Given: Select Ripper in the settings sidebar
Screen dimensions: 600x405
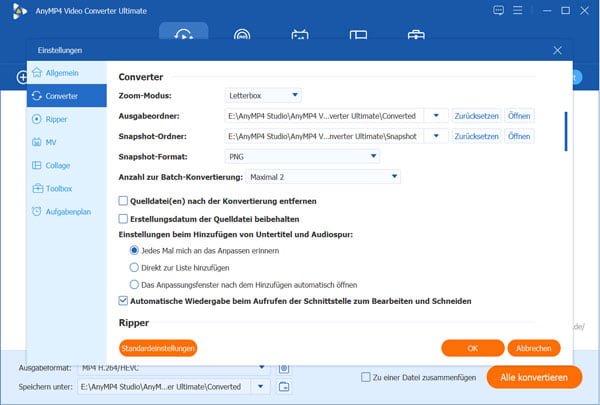Looking at the screenshot, I should click(x=67, y=119).
